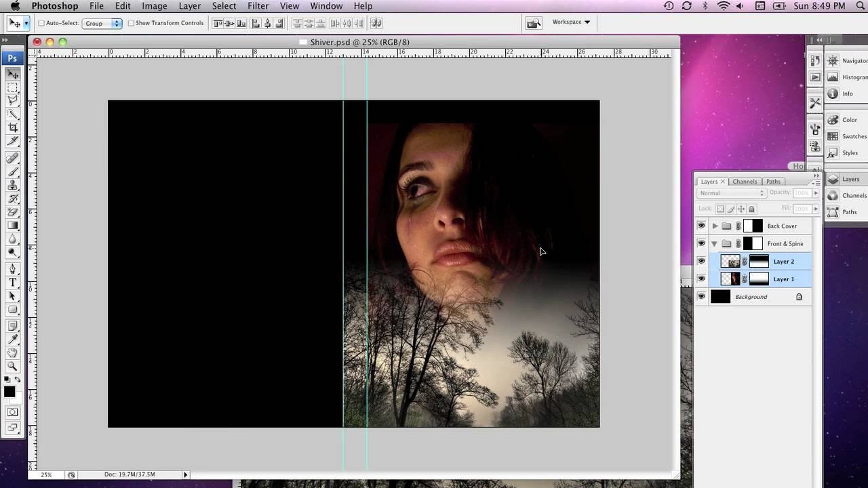
Task: Select the Zoom tool
Action: [12, 367]
